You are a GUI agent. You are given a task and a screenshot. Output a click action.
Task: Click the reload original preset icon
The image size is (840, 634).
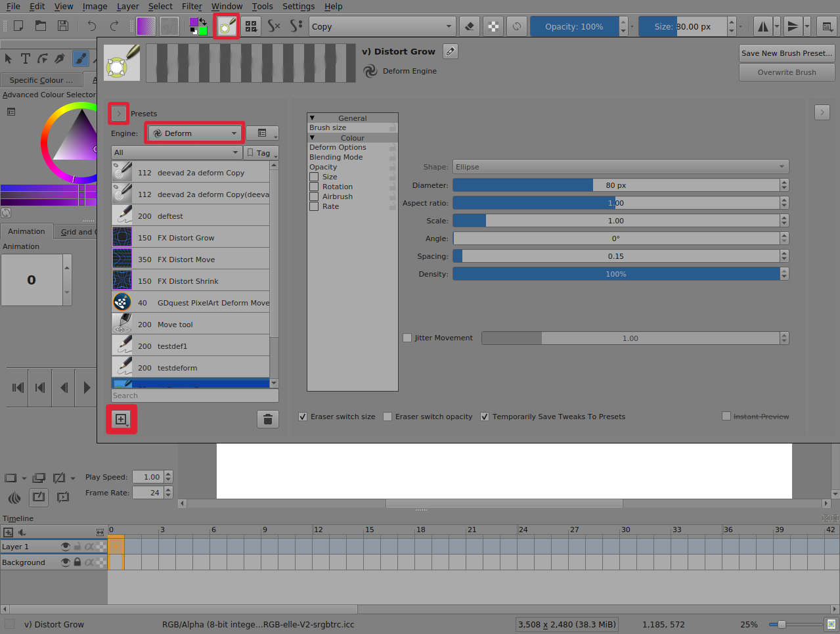tap(517, 26)
